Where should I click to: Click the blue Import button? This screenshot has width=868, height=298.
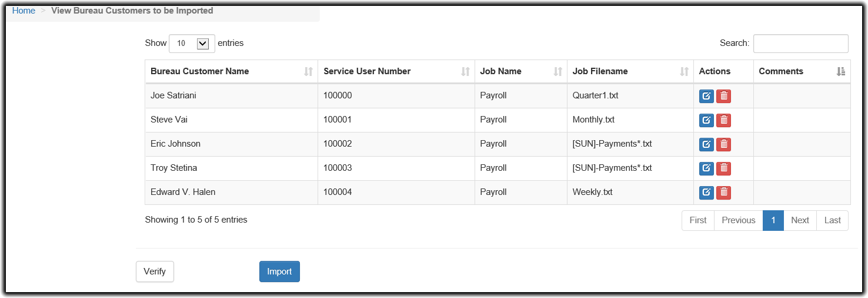(x=279, y=271)
